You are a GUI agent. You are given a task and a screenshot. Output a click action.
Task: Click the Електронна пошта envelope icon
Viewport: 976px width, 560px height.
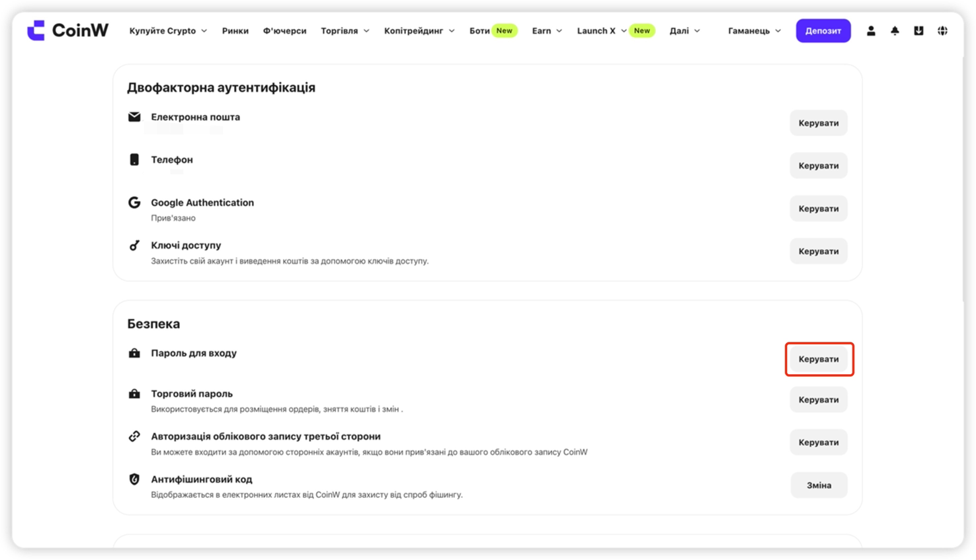134,117
